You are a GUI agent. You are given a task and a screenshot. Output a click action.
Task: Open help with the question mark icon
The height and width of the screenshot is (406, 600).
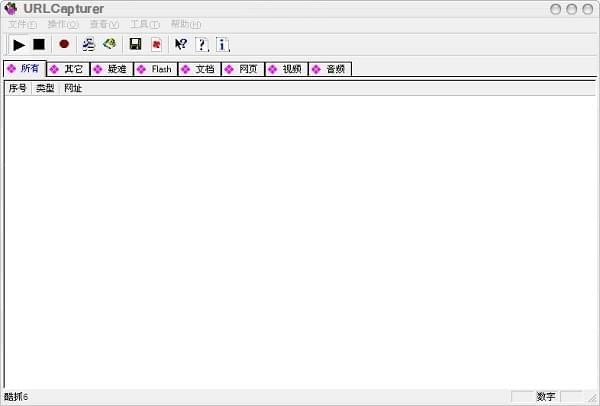click(202, 44)
